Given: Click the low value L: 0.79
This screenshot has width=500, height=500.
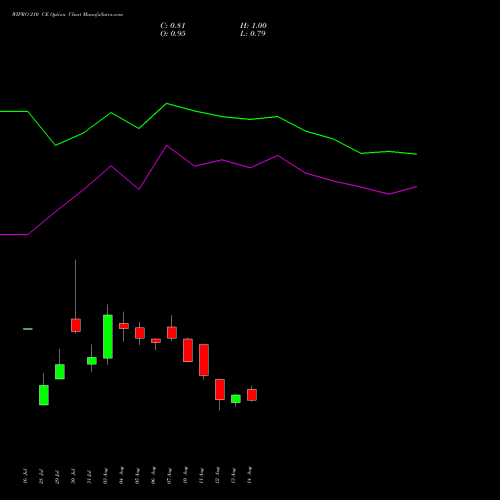Looking at the screenshot, I should click(x=253, y=34).
